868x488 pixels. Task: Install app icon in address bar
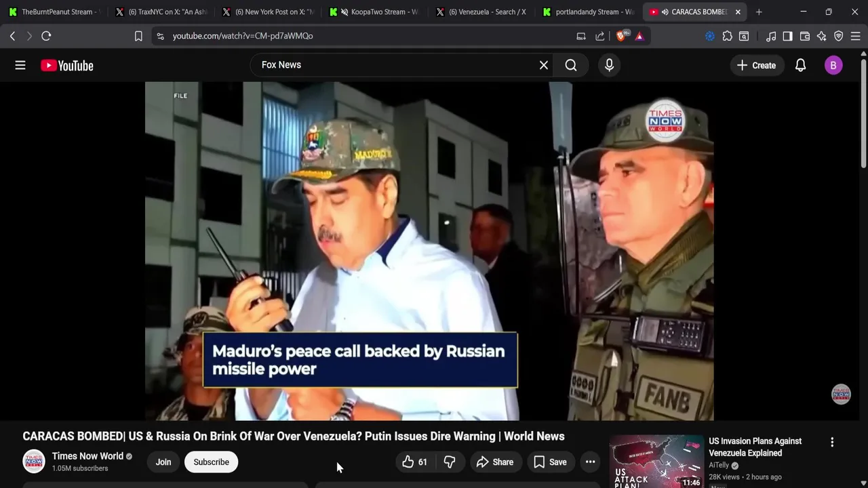click(x=581, y=36)
